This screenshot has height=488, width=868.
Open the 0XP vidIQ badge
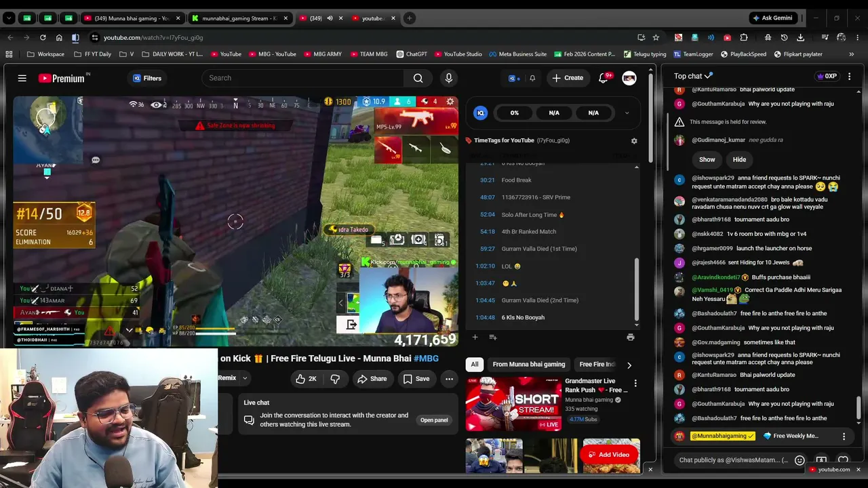[x=827, y=77]
